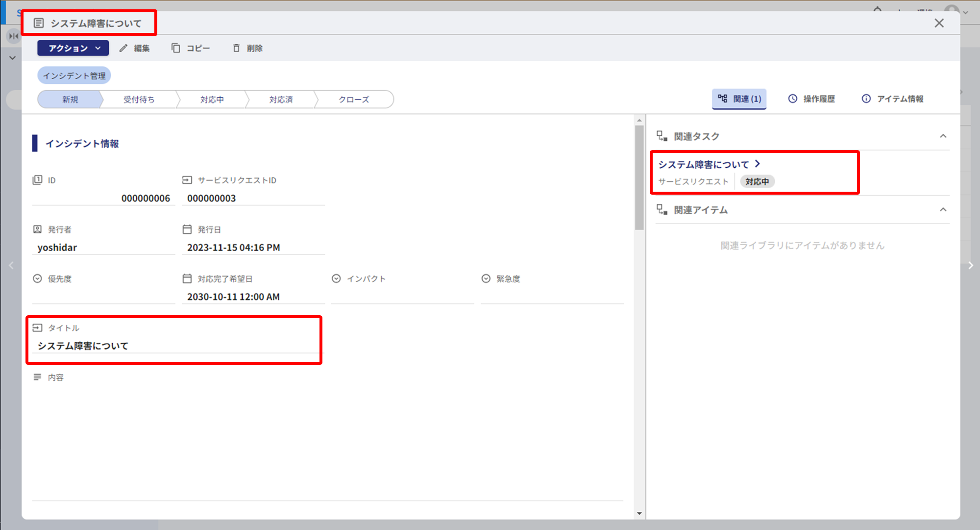Collapse the 関連アイテム section
The height and width of the screenshot is (530, 980).
point(943,210)
